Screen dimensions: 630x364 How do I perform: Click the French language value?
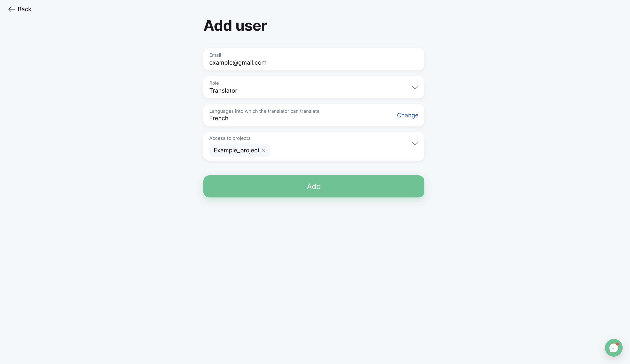218,118
